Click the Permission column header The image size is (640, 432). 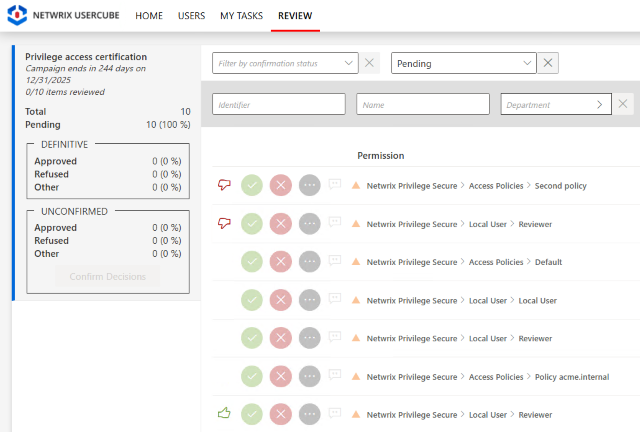381,156
